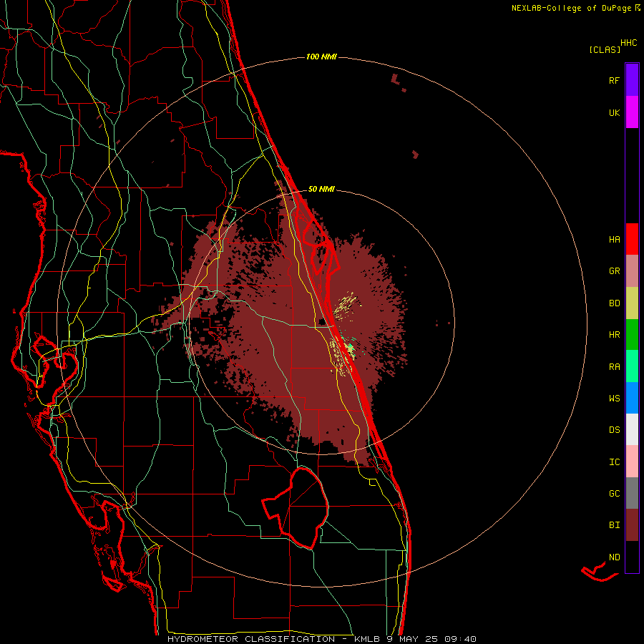The height and width of the screenshot is (644, 644).
Task: Click the BI dark red legend swatch
Action: click(632, 525)
